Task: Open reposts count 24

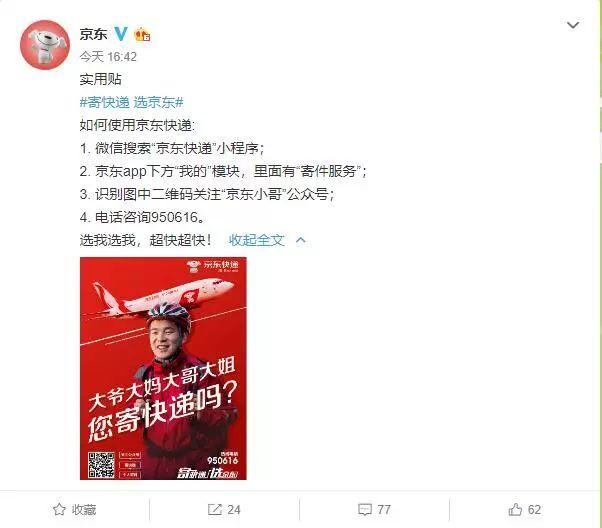Action: click(234, 510)
